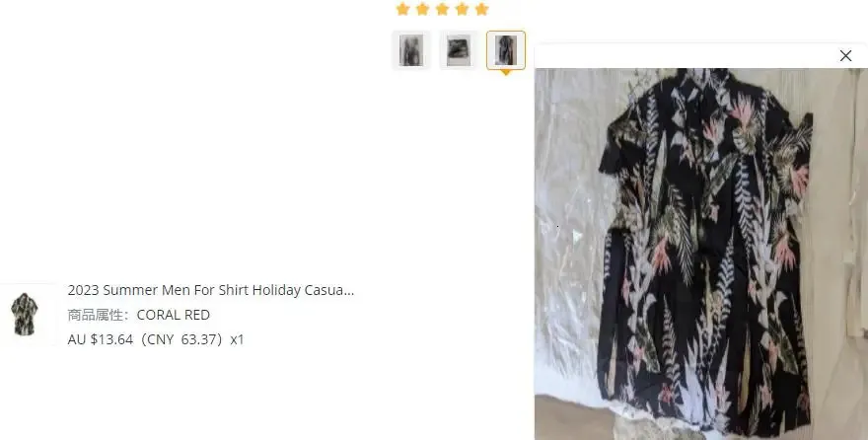The width and height of the screenshot is (868, 440).
Task: Click the fourth orange rating star
Action: pyautogui.click(x=463, y=9)
